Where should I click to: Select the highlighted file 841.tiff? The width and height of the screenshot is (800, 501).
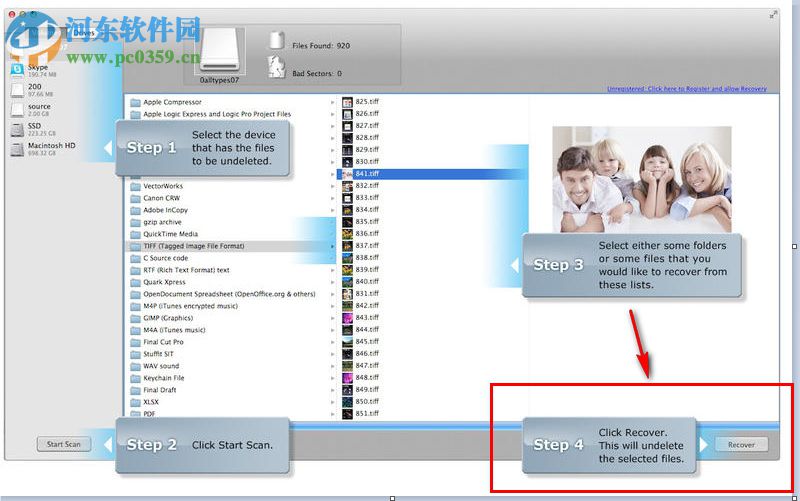433,174
